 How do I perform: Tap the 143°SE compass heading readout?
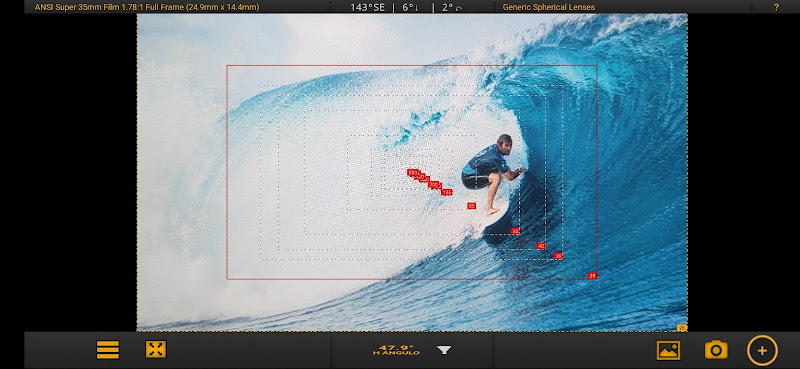click(367, 7)
